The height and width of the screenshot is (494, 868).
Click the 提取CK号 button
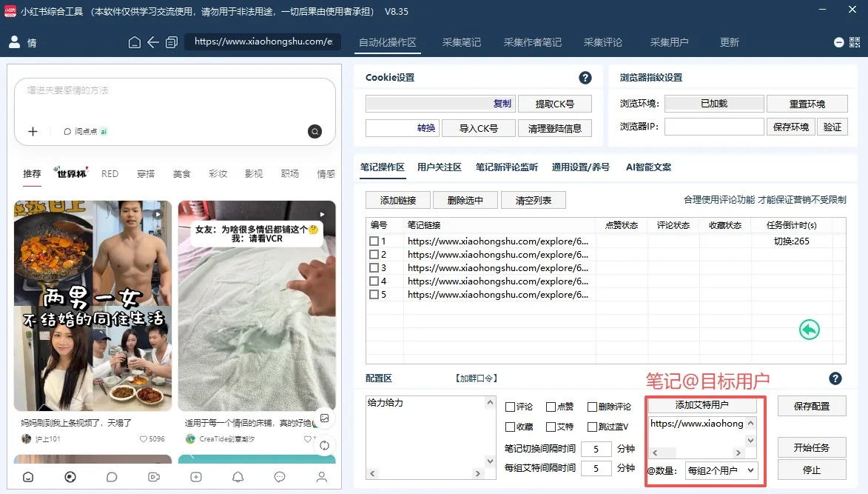coord(555,104)
